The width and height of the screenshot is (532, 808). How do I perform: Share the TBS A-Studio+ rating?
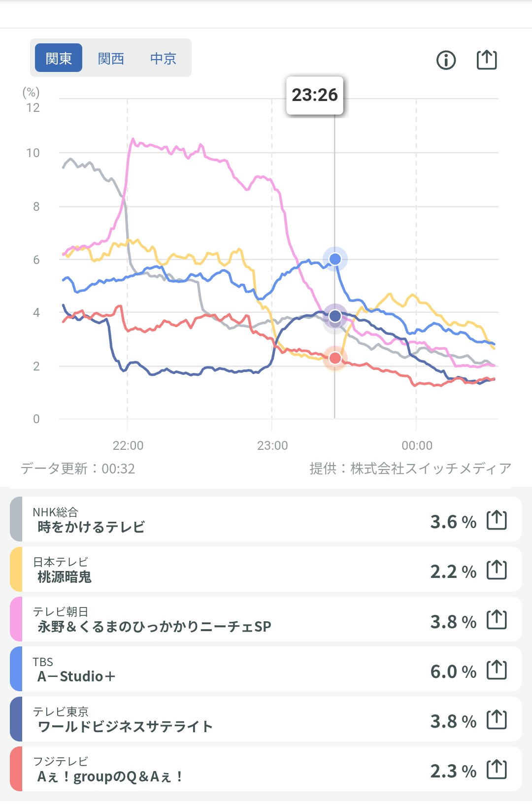pos(497,670)
